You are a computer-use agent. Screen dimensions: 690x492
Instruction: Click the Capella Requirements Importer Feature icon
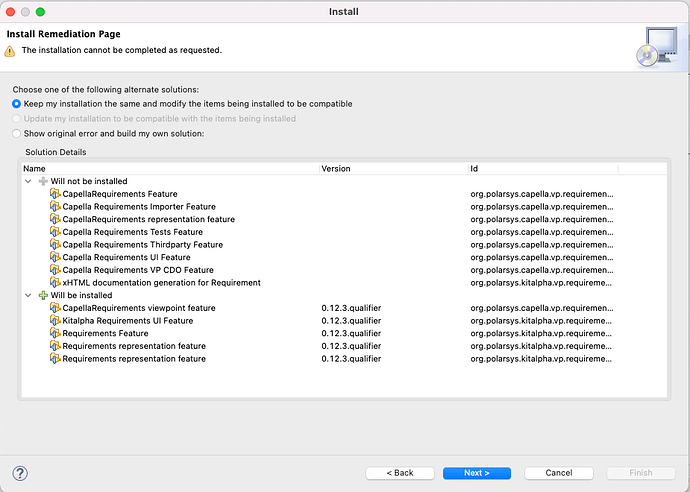click(x=55, y=206)
